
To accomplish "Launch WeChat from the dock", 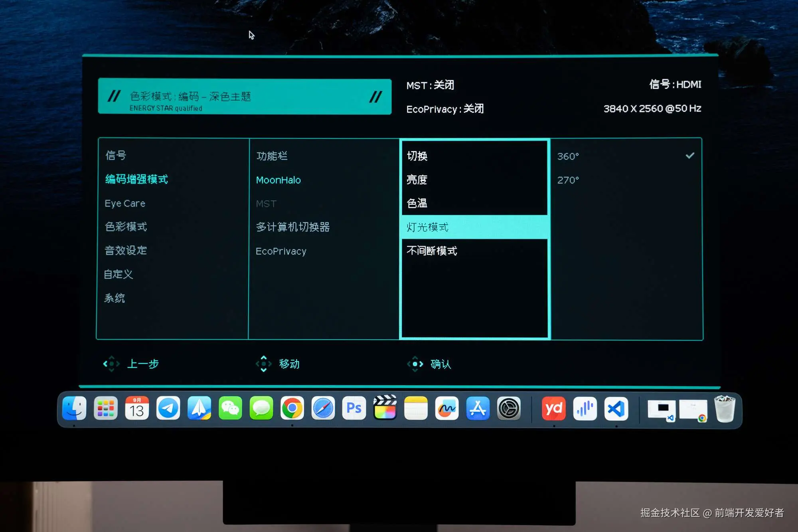I will point(230,408).
